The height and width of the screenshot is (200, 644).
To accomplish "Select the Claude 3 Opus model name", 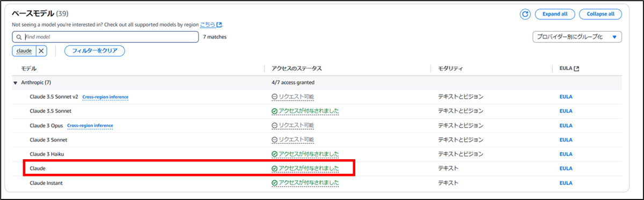I will [x=46, y=125].
